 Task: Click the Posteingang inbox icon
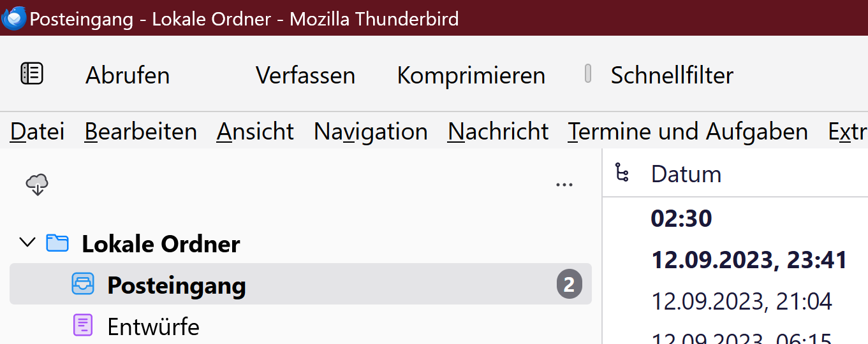tap(83, 284)
